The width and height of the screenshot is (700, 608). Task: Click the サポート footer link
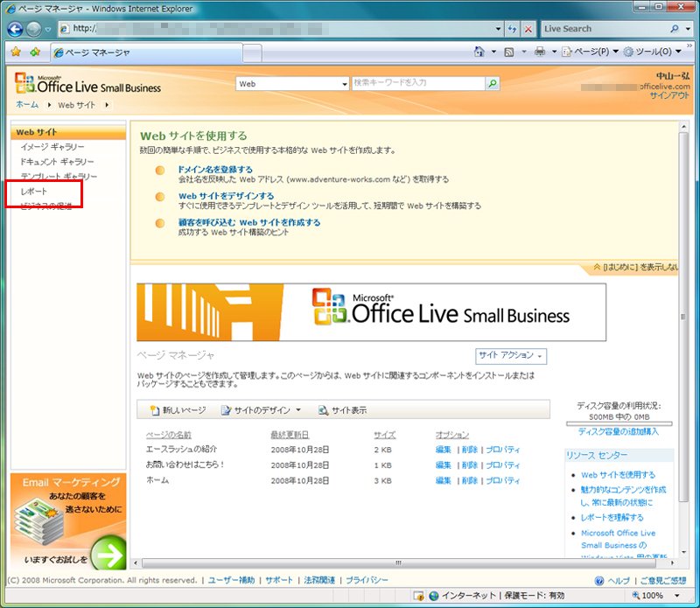point(279,580)
